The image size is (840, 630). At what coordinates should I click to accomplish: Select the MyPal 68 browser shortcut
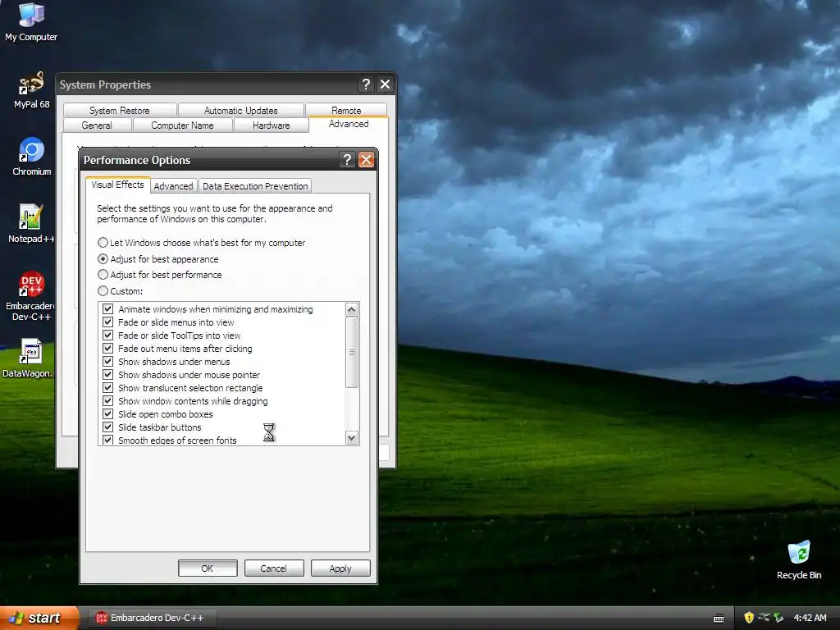pyautogui.click(x=31, y=89)
